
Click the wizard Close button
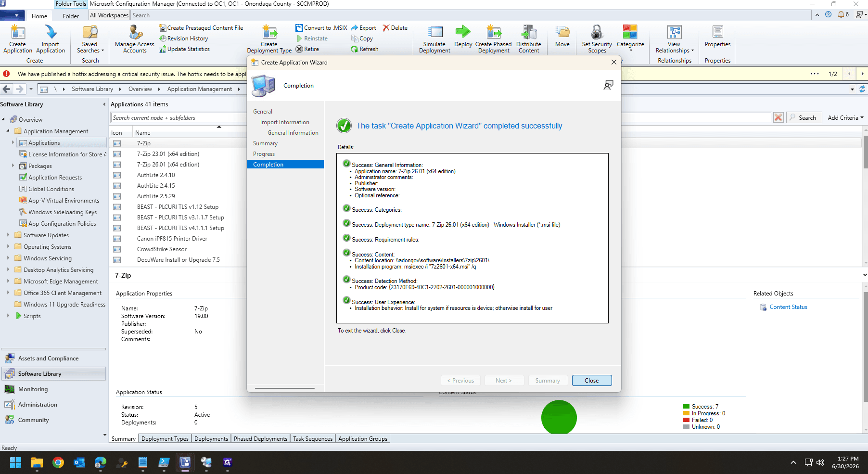(592, 381)
